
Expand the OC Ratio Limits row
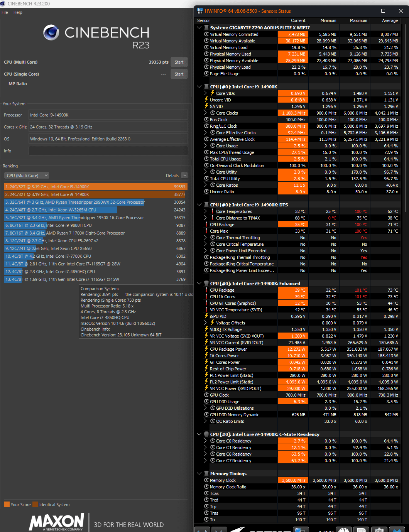click(206, 421)
